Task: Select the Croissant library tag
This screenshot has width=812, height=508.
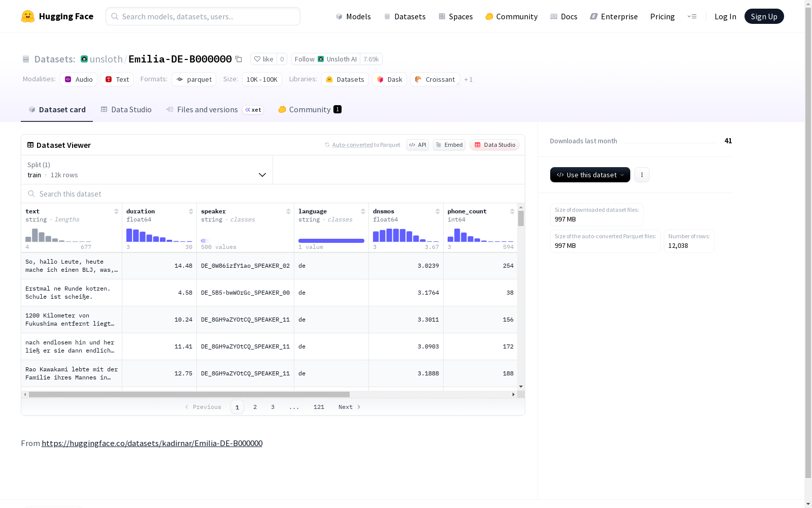Action: 435,79
